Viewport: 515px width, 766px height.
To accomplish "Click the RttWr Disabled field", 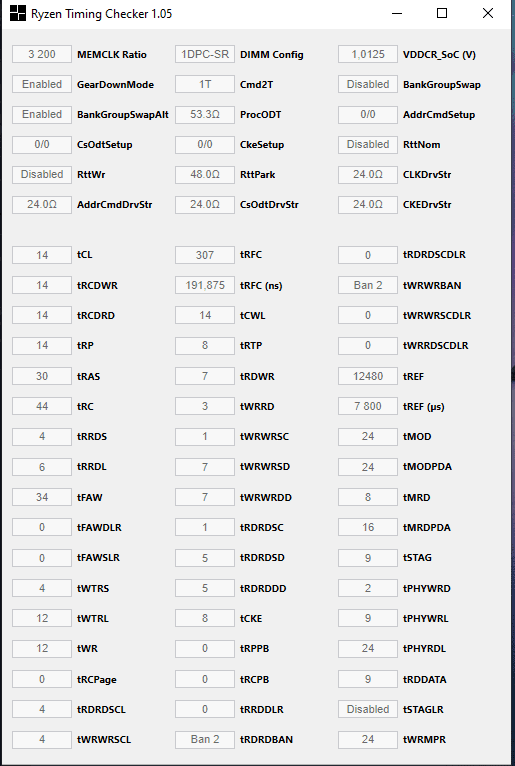I will (42, 174).
